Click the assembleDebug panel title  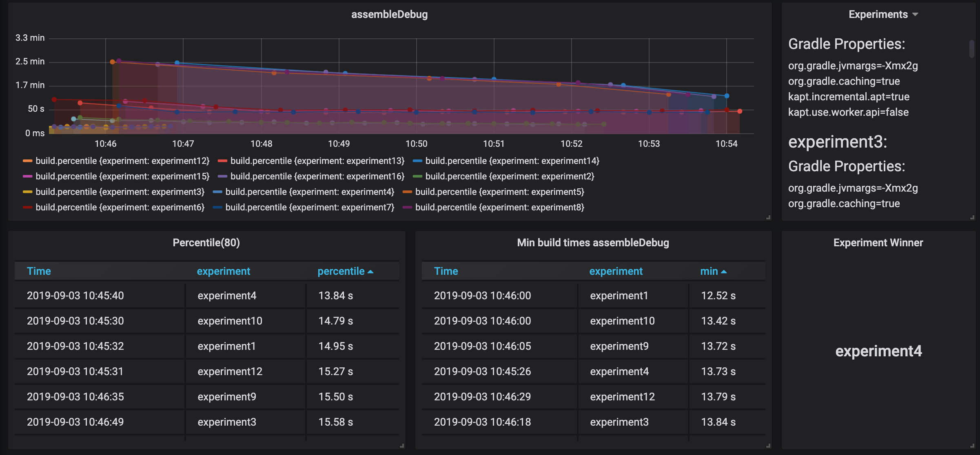389,14
